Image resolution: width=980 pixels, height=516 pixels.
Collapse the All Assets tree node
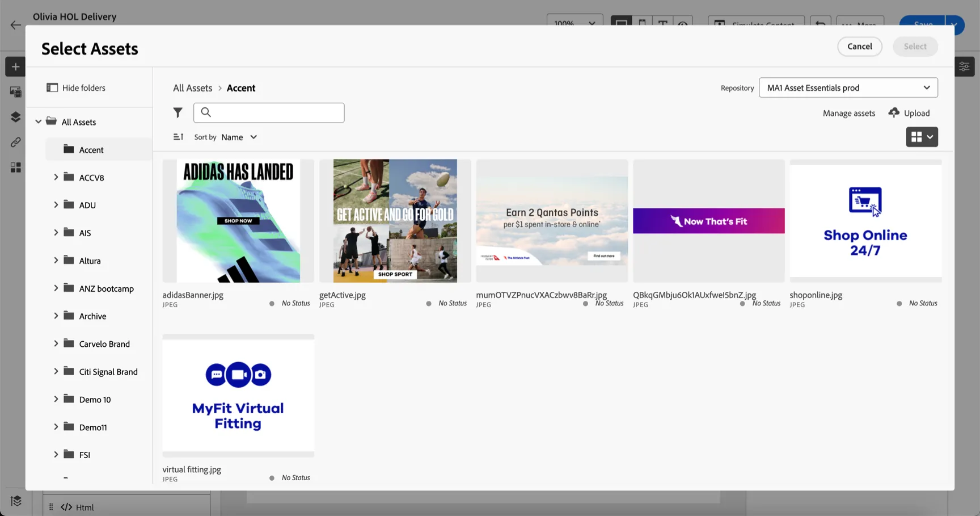click(38, 121)
